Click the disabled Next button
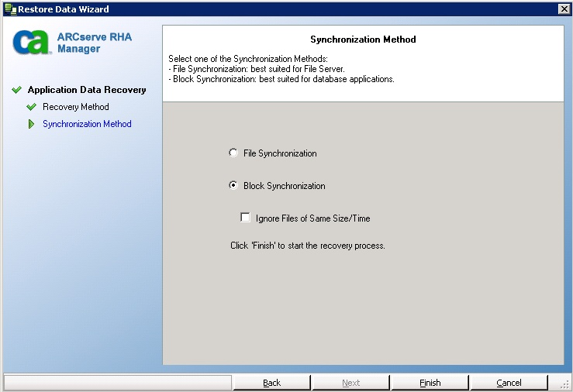The width and height of the screenshot is (573, 392). pyautogui.click(x=350, y=383)
